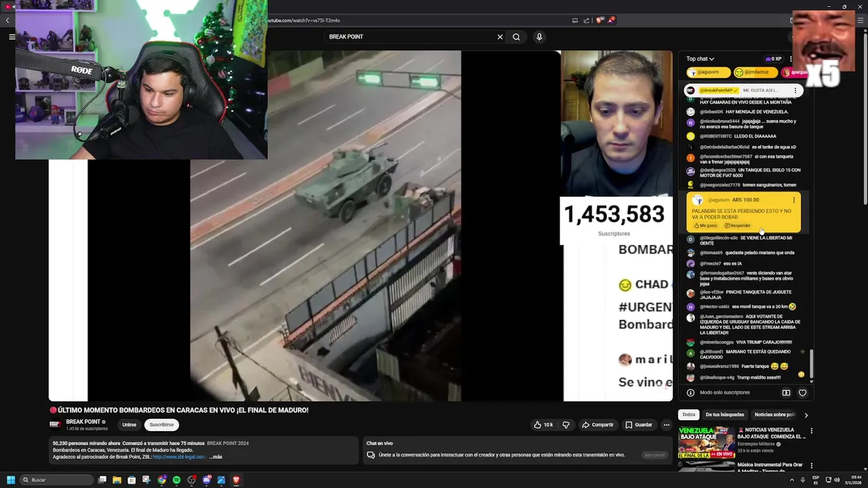
Task: Follow the zbl-legal.com sponsor link
Action: [180, 457]
